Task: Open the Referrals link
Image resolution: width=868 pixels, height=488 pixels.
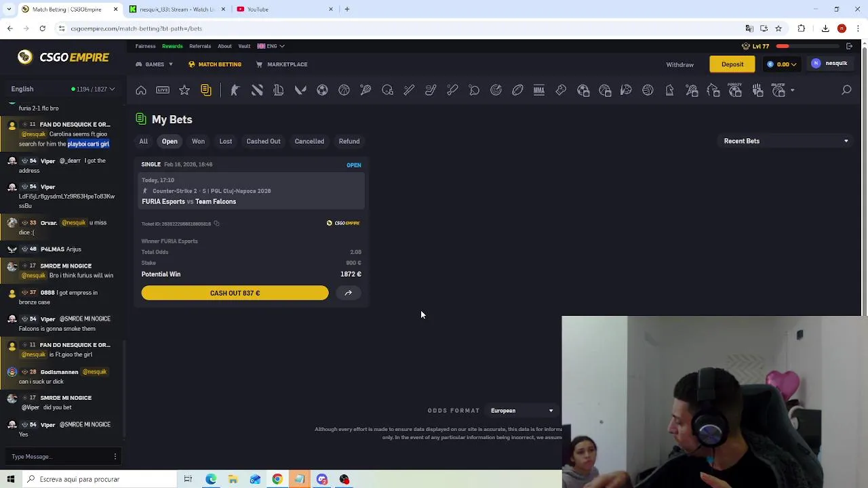Action: coord(200,46)
